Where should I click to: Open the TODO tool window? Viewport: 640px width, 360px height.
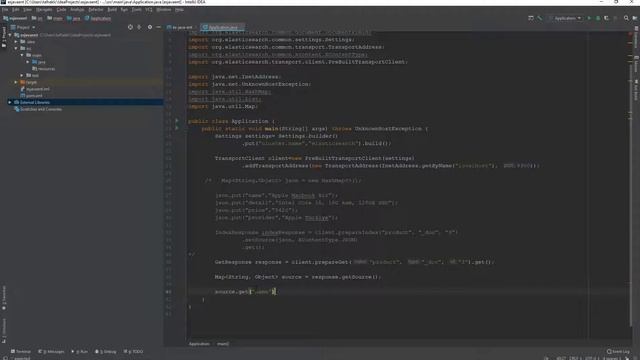[133, 351]
